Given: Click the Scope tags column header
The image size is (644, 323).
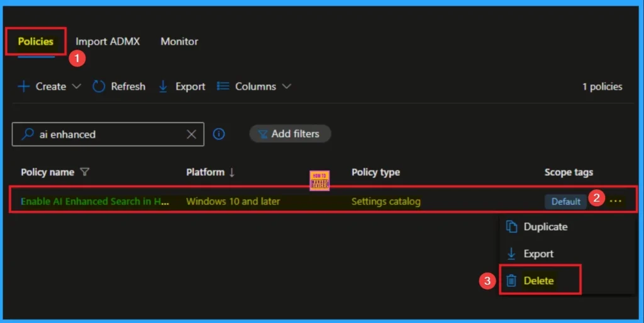Looking at the screenshot, I should tap(569, 172).
